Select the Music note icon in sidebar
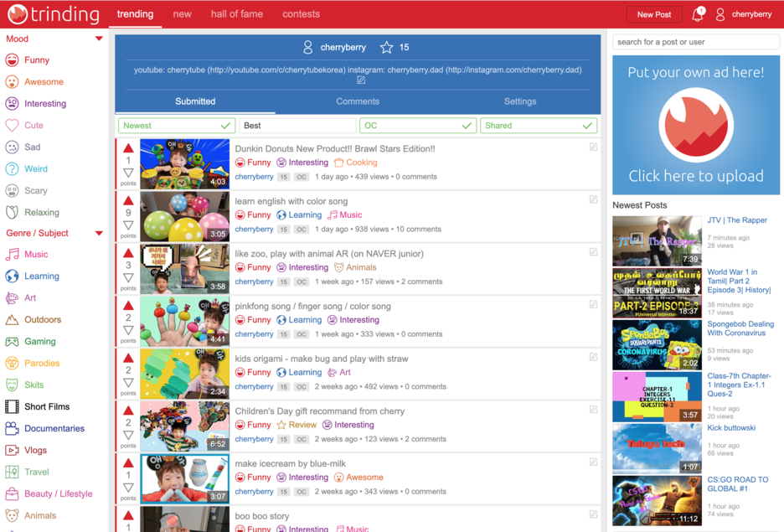 point(12,254)
